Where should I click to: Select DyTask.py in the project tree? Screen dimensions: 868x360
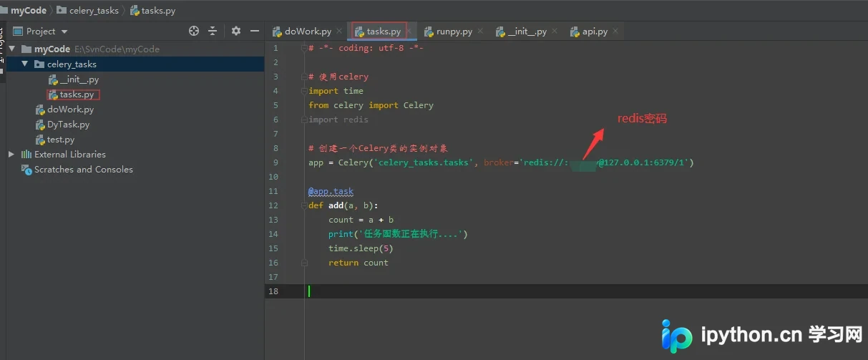68,125
